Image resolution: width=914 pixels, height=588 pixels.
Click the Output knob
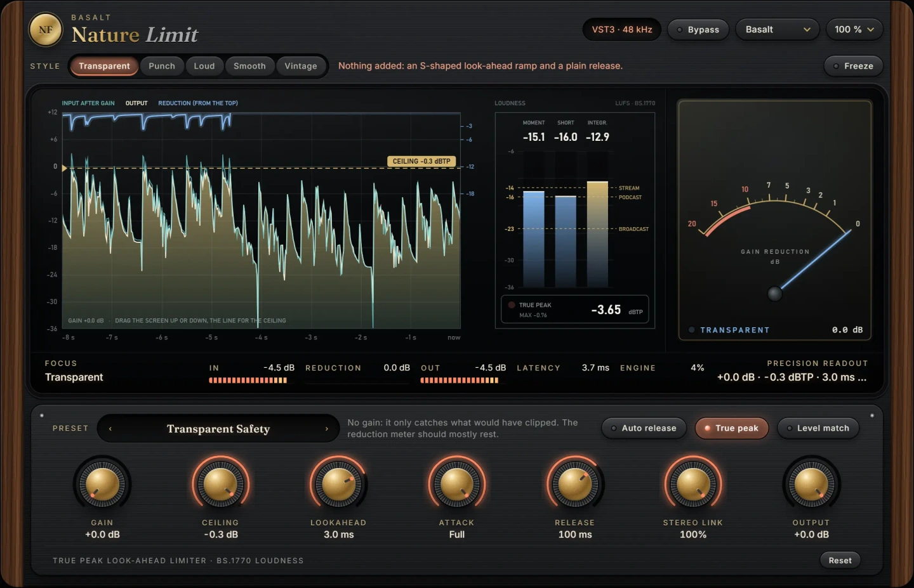tap(811, 485)
